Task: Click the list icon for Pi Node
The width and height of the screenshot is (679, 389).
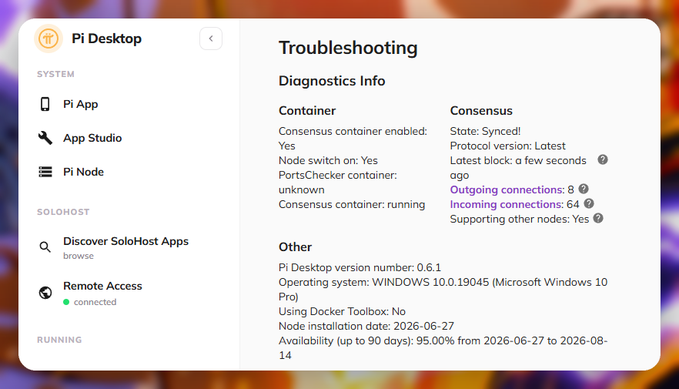Action: [x=45, y=172]
